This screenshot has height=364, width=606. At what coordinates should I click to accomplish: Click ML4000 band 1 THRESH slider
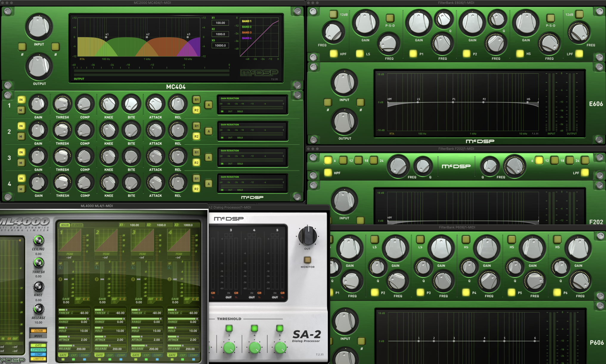point(74,312)
